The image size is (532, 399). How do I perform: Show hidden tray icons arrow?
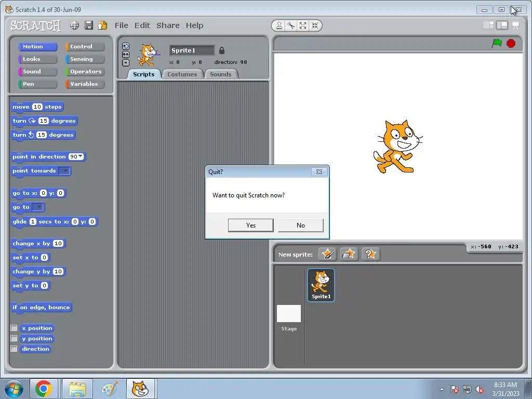(442, 390)
